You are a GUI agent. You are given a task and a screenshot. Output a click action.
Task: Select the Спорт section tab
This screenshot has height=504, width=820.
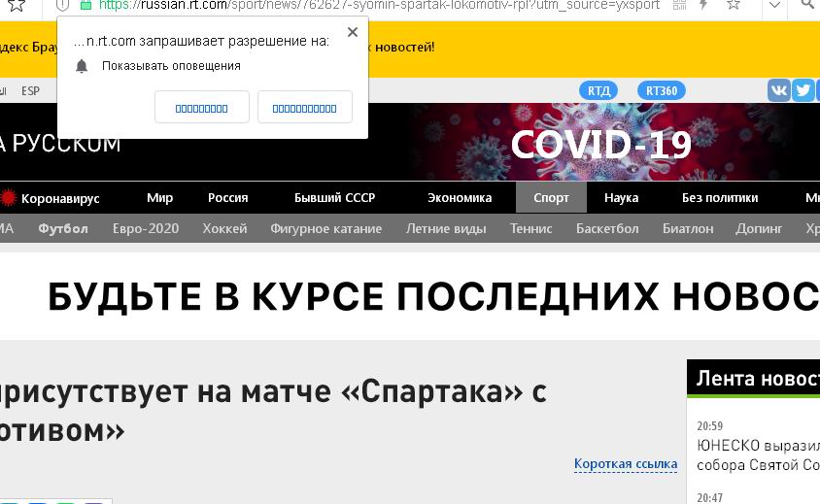(x=551, y=198)
